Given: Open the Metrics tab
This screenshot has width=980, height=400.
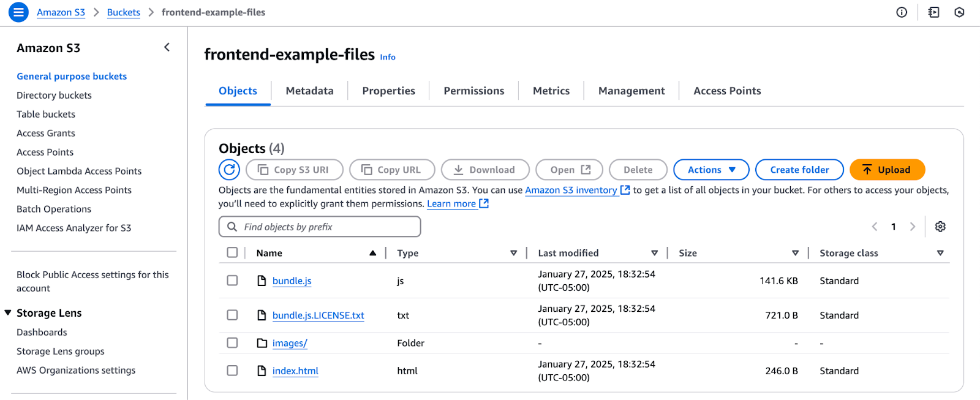Looking at the screenshot, I should pos(551,91).
